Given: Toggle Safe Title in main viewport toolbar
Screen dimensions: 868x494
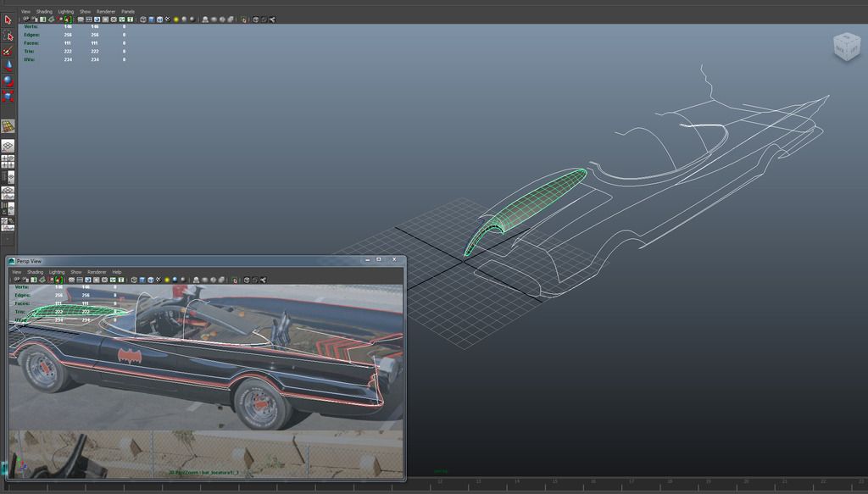Looking at the screenshot, I should [x=130, y=19].
